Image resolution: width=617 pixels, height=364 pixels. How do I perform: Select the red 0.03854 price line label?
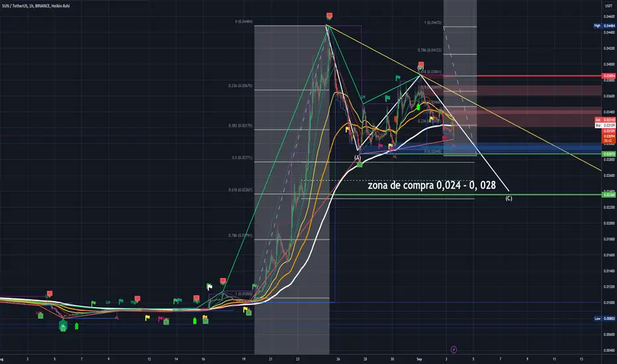pyautogui.click(x=609, y=76)
